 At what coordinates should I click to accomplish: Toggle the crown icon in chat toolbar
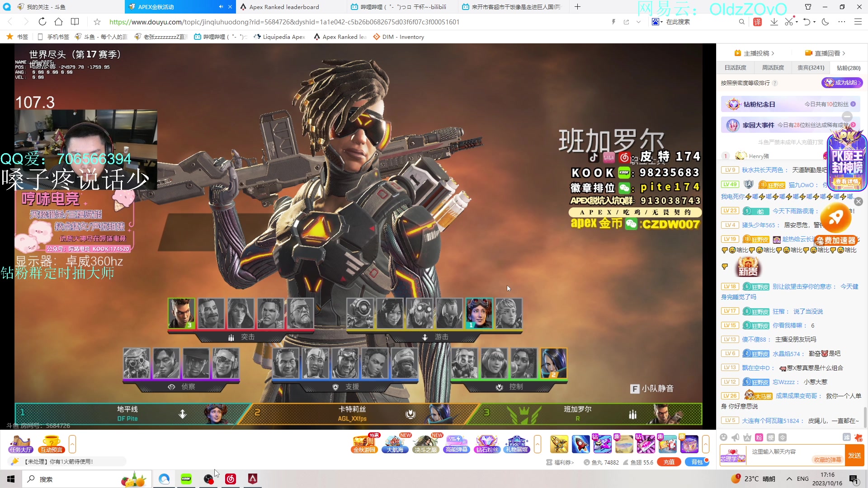click(747, 437)
